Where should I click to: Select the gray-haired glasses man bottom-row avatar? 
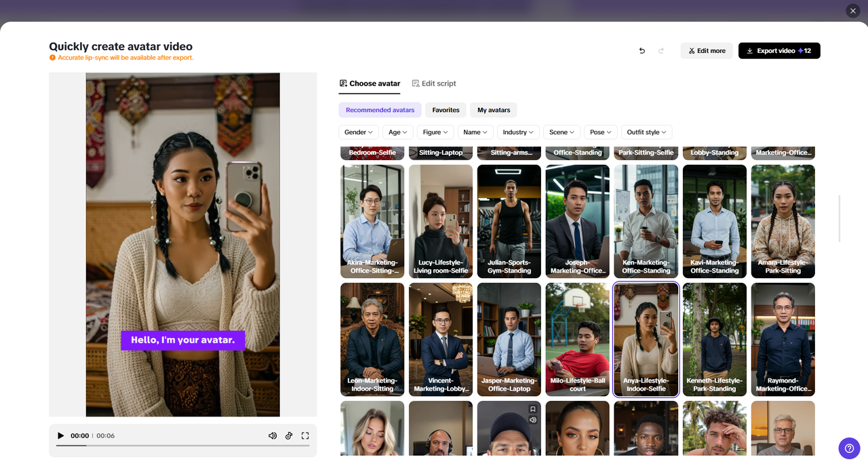point(783,428)
